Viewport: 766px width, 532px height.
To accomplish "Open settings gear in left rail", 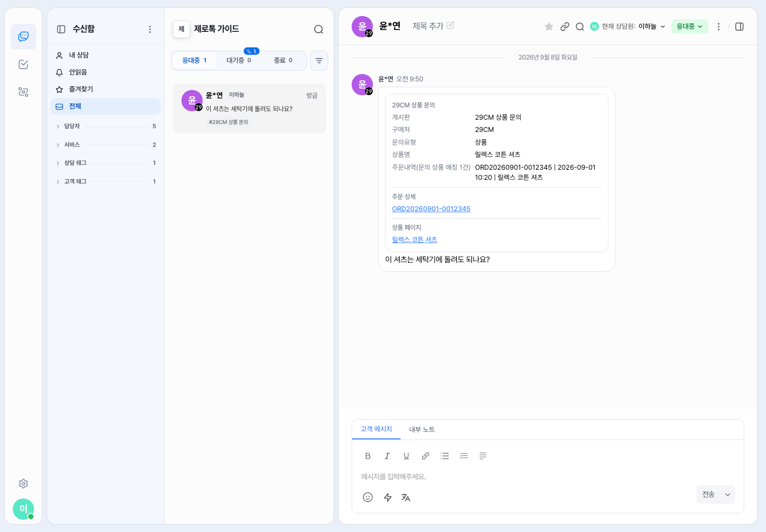I will (x=23, y=484).
